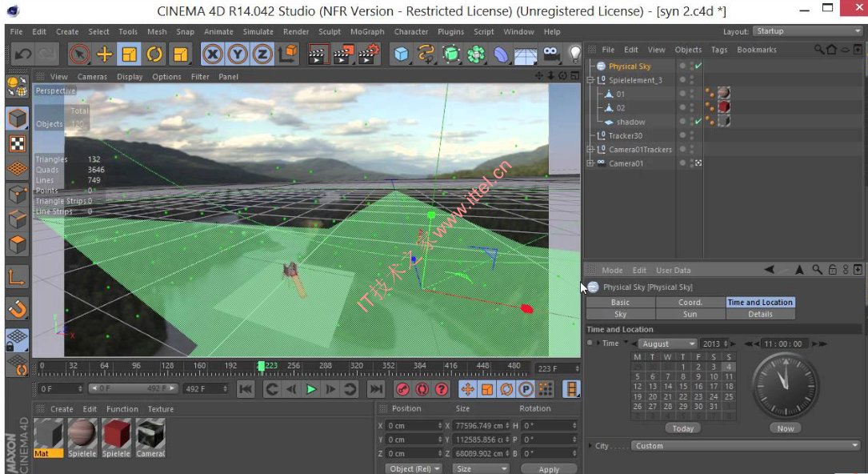The width and height of the screenshot is (868, 474).
Task: Open the Size mode dropdown
Action: pyautogui.click(x=480, y=468)
